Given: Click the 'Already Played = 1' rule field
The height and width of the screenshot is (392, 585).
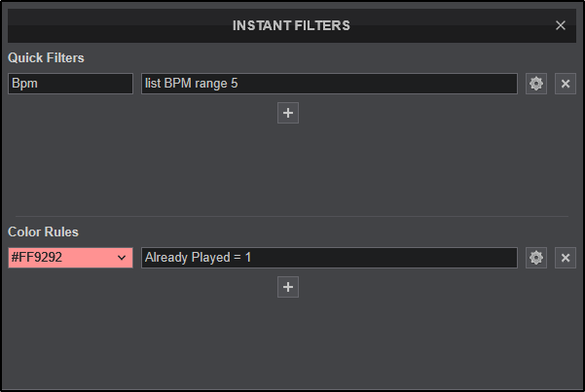Looking at the screenshot, I should [329, 258].
